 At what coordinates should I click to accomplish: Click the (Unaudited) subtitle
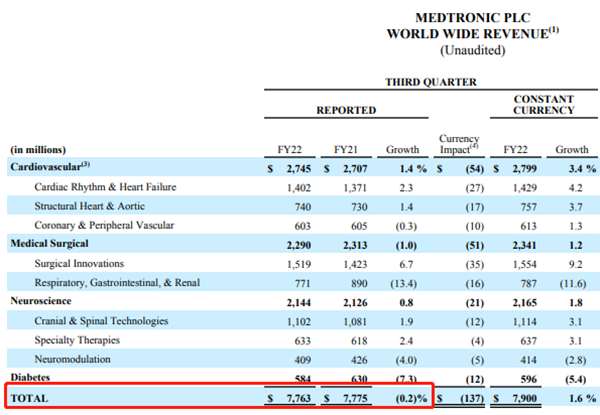[x=473, y=50]
